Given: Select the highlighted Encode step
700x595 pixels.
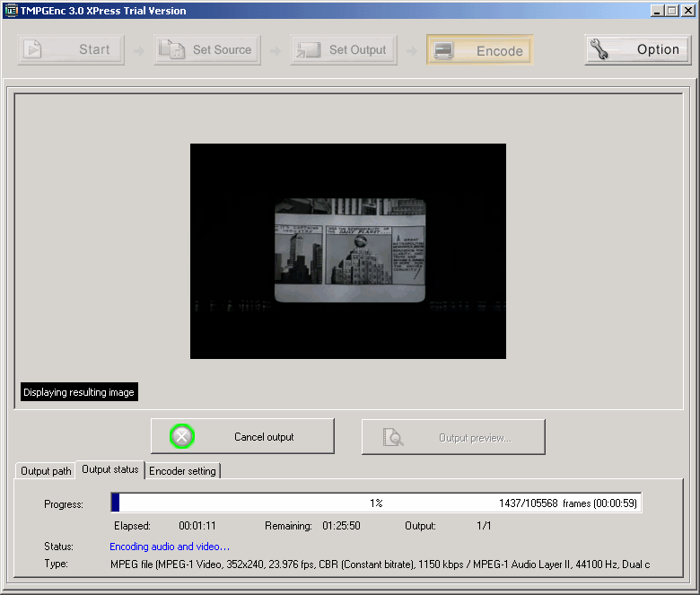Looking at the screenshot, I should pyautogui.click(x=479, y=51).
